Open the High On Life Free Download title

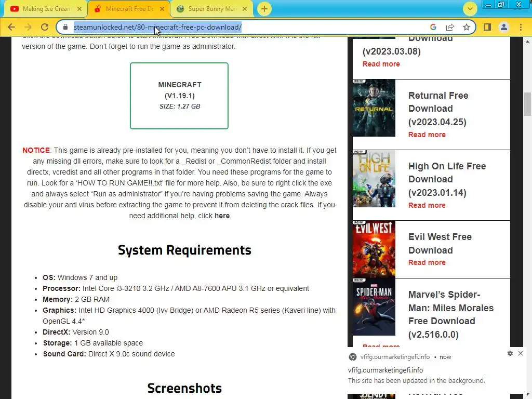coord(447,179)
